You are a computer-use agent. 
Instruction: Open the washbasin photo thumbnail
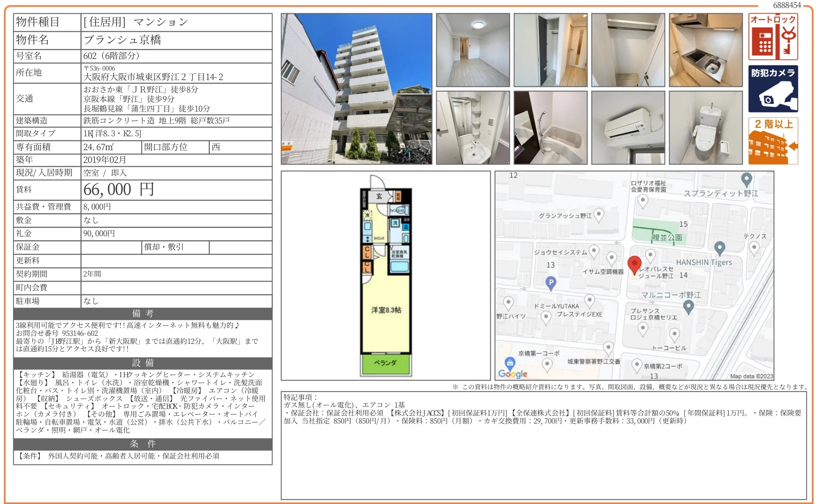pyautogui.click(x=472, y=127)
